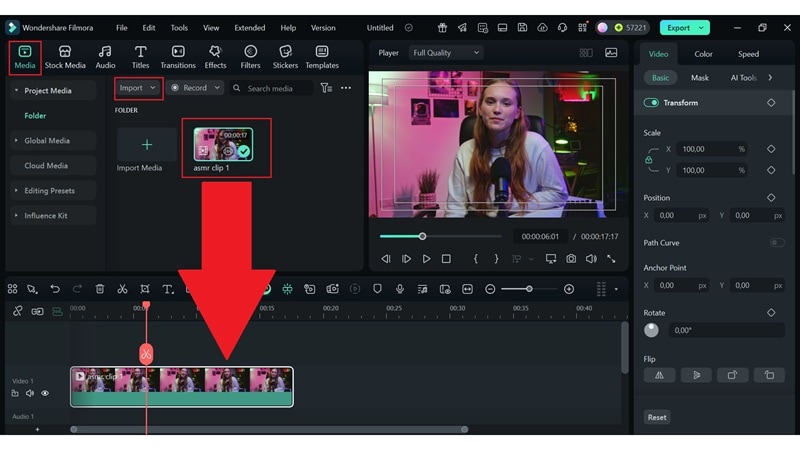Split clip with scissors toolbar icon
Viewport: 800px width, 450px height.
tap(122, 289)
